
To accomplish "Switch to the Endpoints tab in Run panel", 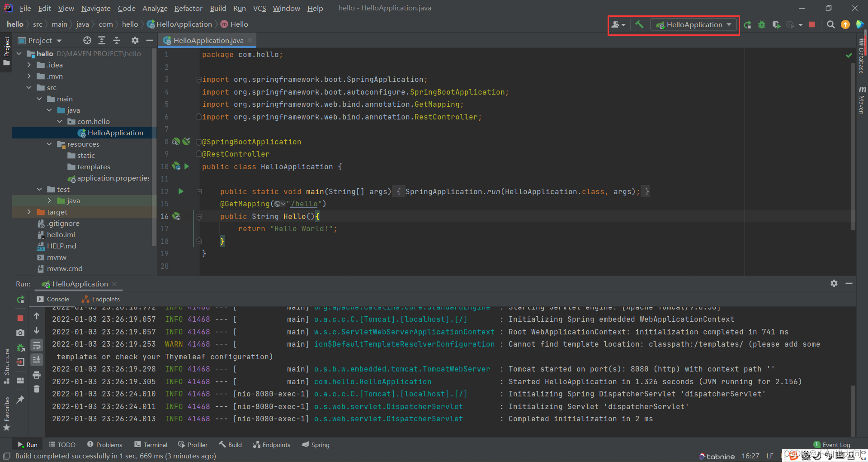I will point(101,299).
